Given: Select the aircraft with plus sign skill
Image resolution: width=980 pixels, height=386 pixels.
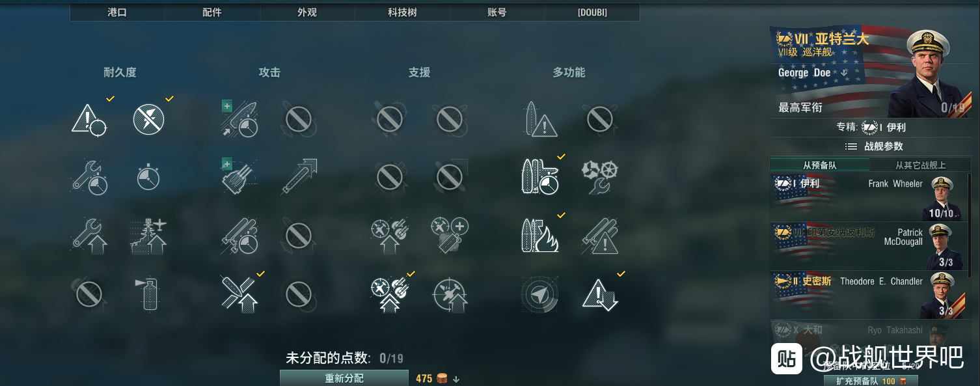Looking at the screenshot, I should (x=450, y=235).
